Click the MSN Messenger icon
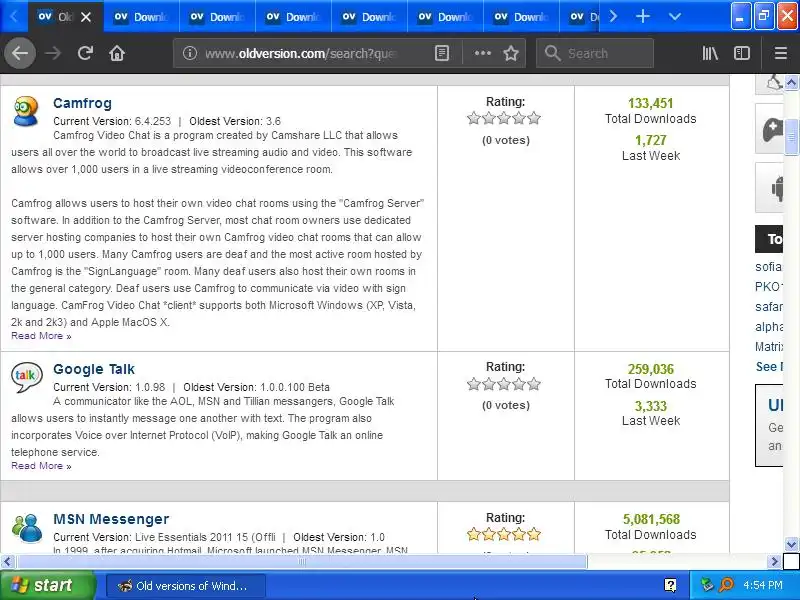The image size is (800, 600). point(27,529)
